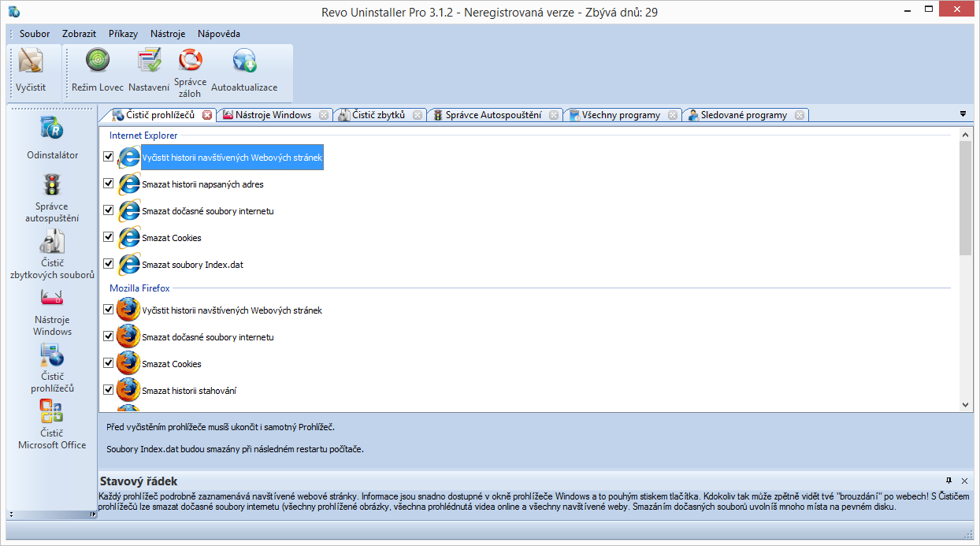Click scroll-down arrow of browser list
The height and width of the screenshot is (546, 980).
point(967,404)
